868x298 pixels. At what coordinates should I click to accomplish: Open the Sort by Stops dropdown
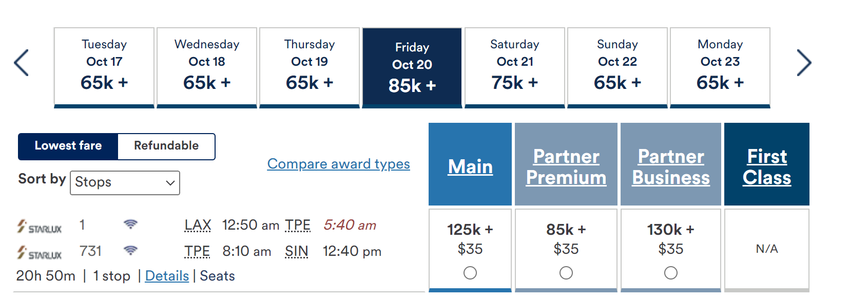coord(125,183)
